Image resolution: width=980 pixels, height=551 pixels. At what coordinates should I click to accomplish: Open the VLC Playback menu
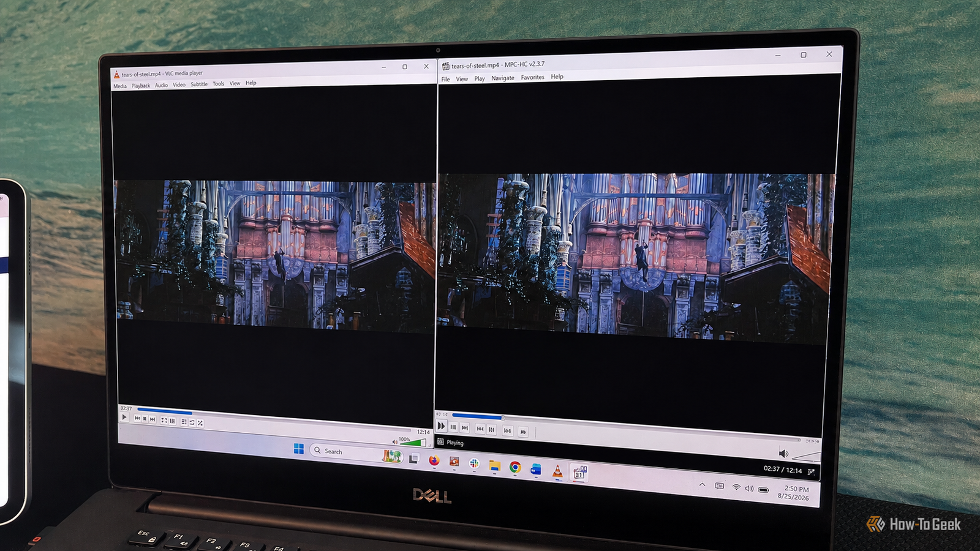(141, 86)
